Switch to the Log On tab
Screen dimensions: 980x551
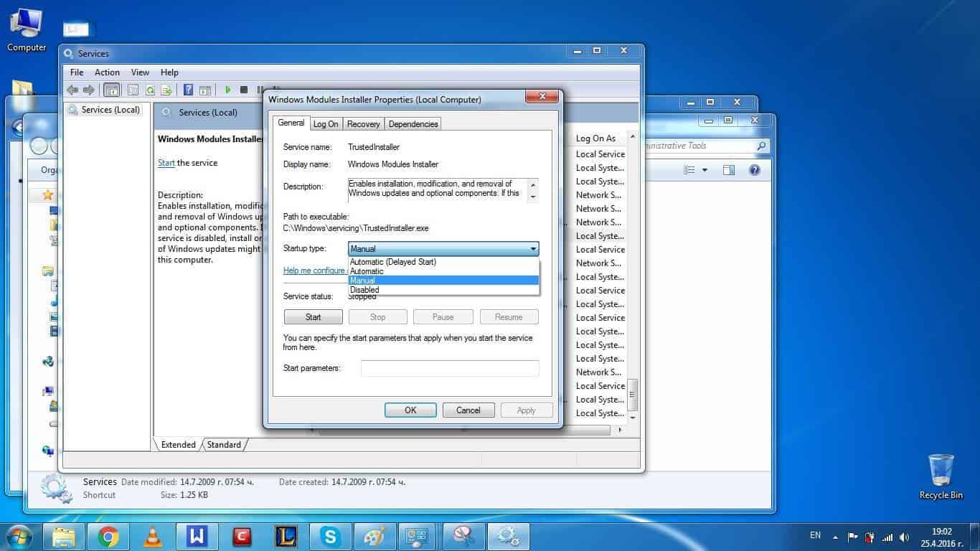326,124
